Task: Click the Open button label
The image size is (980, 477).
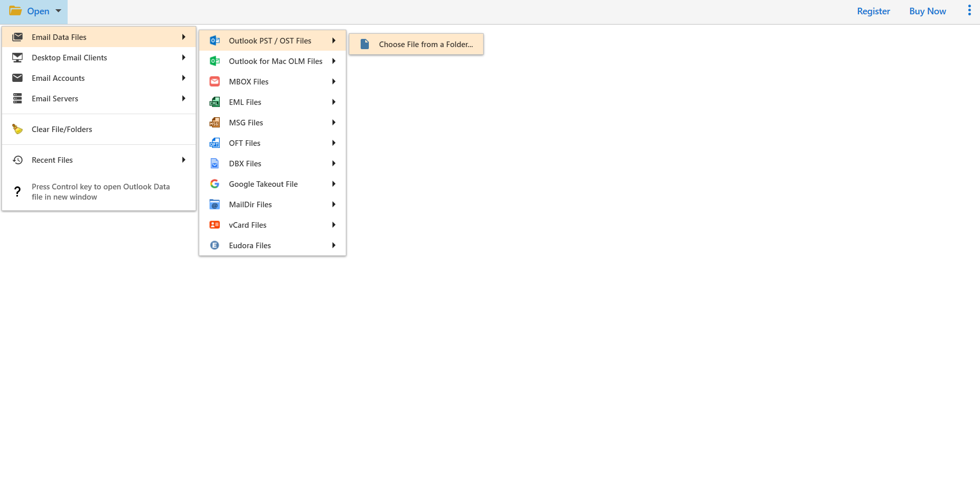Action: pyautogui.click(x=38, y=11)
